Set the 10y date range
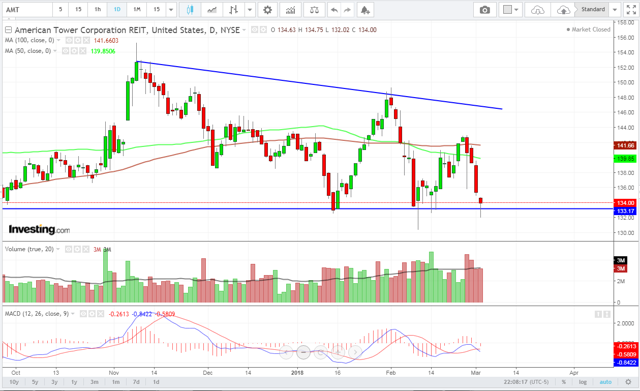This screenshot has width=640, height=391. coord(14,382)
